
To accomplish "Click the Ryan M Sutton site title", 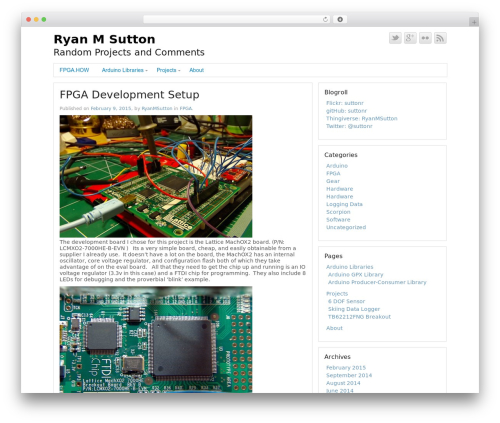I will click(104, 39).
